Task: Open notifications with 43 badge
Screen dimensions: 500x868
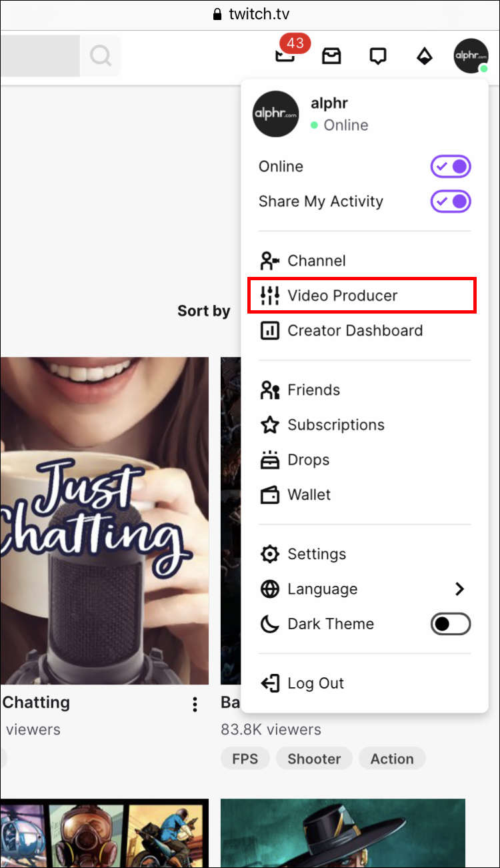Action: click(x=286, y=55)
